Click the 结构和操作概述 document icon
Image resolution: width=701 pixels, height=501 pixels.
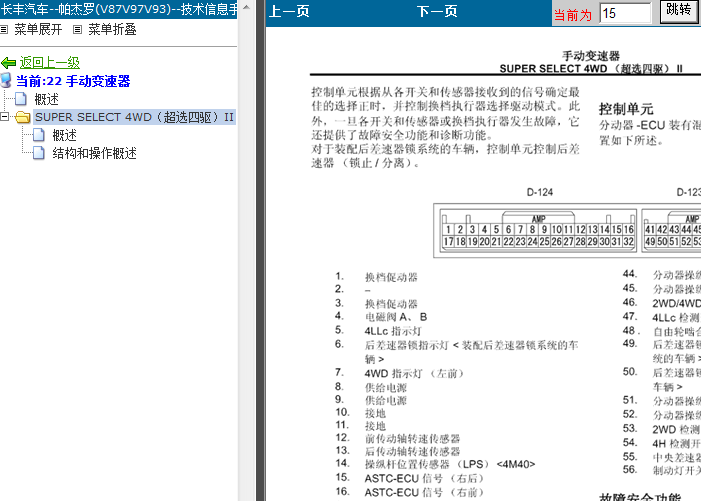39,153
